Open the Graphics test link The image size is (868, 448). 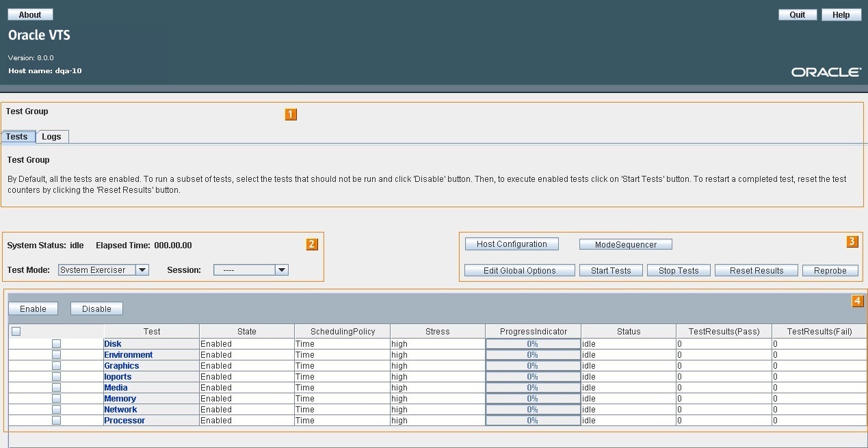click(x=122, y=366)
